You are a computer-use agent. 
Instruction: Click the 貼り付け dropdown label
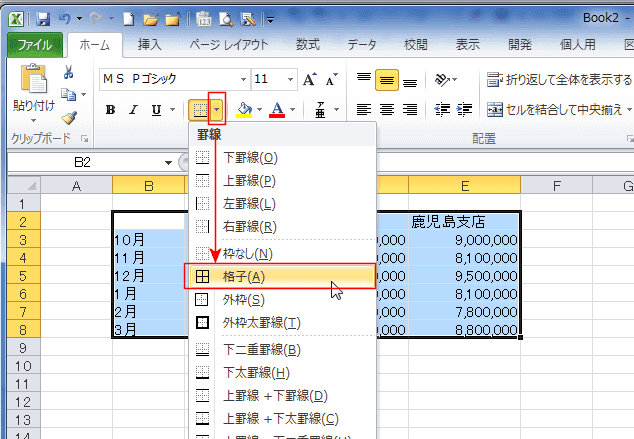point(34,110)
